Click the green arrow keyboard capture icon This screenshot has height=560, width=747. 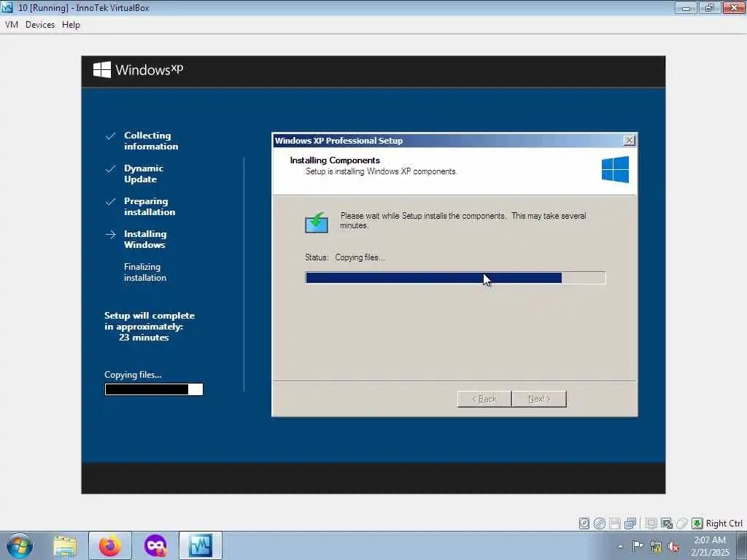[697, 524]
